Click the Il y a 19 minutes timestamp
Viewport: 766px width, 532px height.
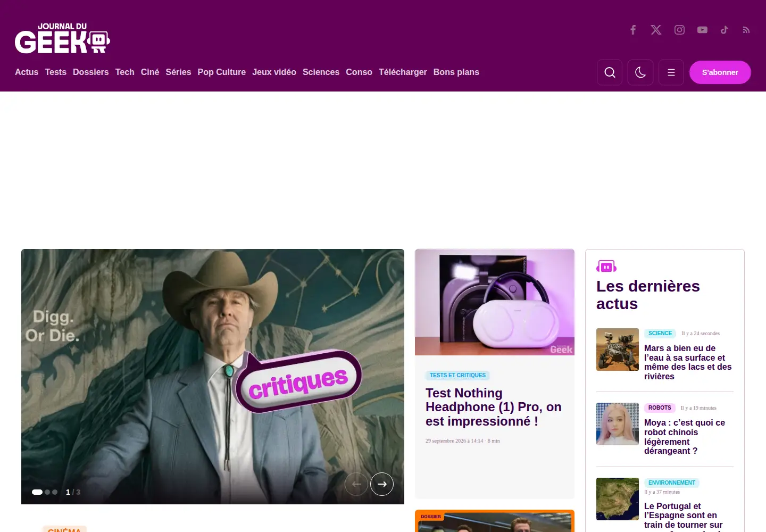(x=698, y=408)
